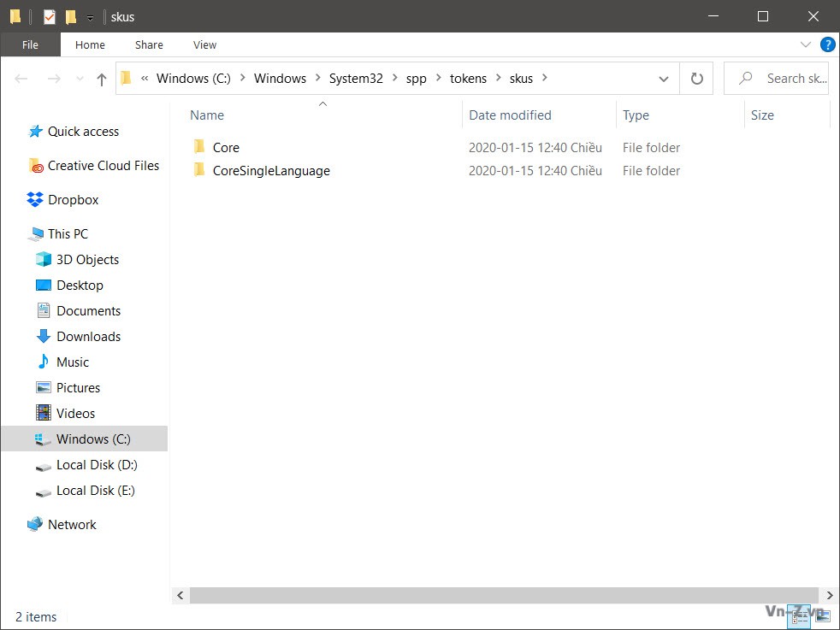840x630 pixels.
Task: Navigate to tokens in breadcrumb
Action: [468, 78]
